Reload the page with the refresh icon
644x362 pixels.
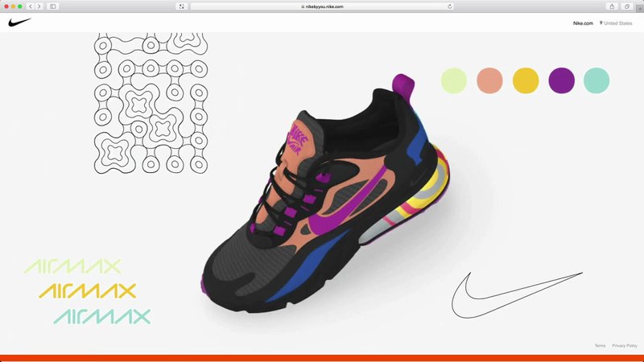click(450, 6)
